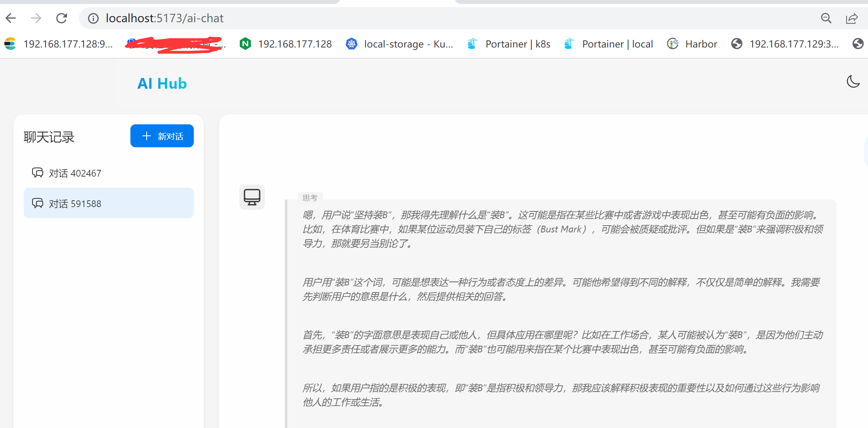Toggle dark mode moon icon
Screen dimensions: 868x428
[853, 82]
